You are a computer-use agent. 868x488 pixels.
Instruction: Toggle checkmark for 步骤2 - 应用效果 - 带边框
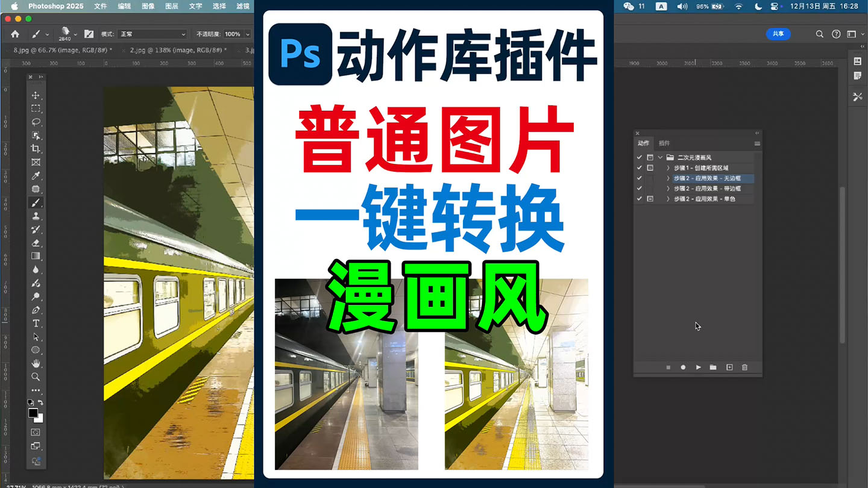(640, 189)
